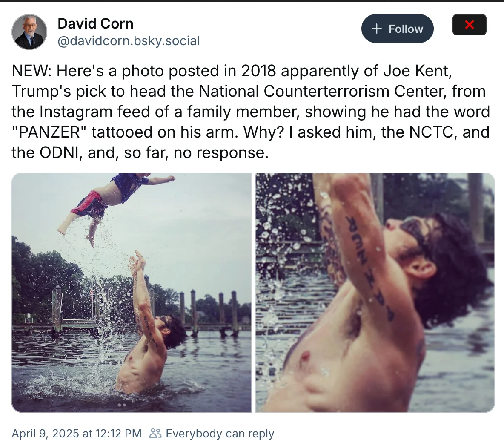This screenshot has width=504, height=443.
Task: Select the second carousel dot on left photo
Action: (x=124, y=405)
